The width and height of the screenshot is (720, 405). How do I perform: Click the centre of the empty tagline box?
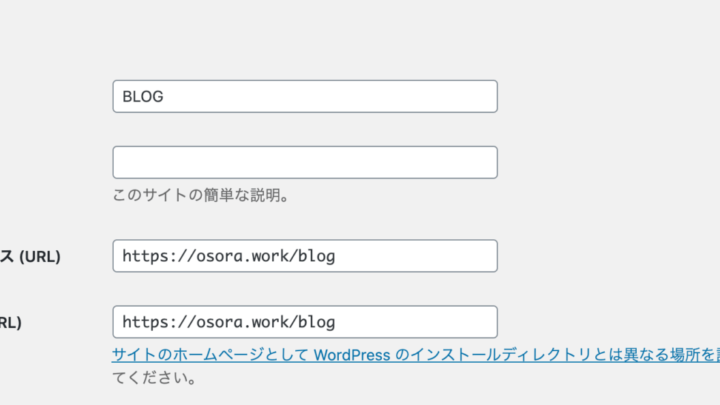click(x=304, y=163)
